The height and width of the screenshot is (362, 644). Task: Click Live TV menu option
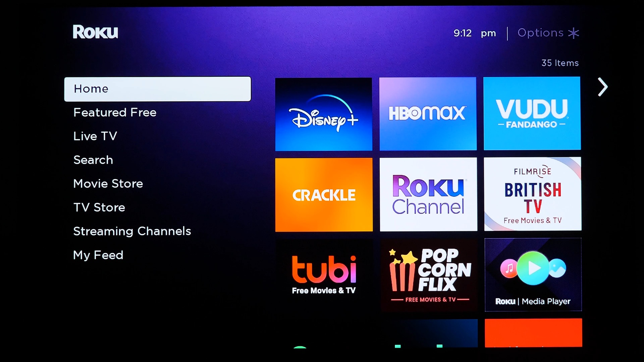point(95,136)
